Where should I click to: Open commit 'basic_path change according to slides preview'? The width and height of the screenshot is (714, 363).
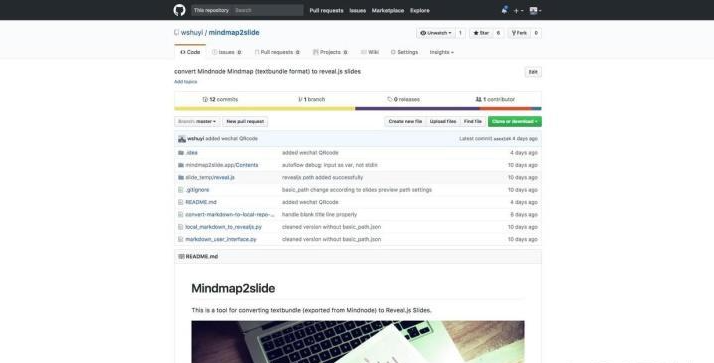(357, 190)
